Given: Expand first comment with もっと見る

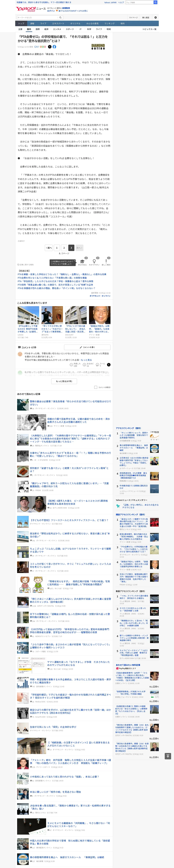Looking at the screenshot, I should click(x=87, y=360).
